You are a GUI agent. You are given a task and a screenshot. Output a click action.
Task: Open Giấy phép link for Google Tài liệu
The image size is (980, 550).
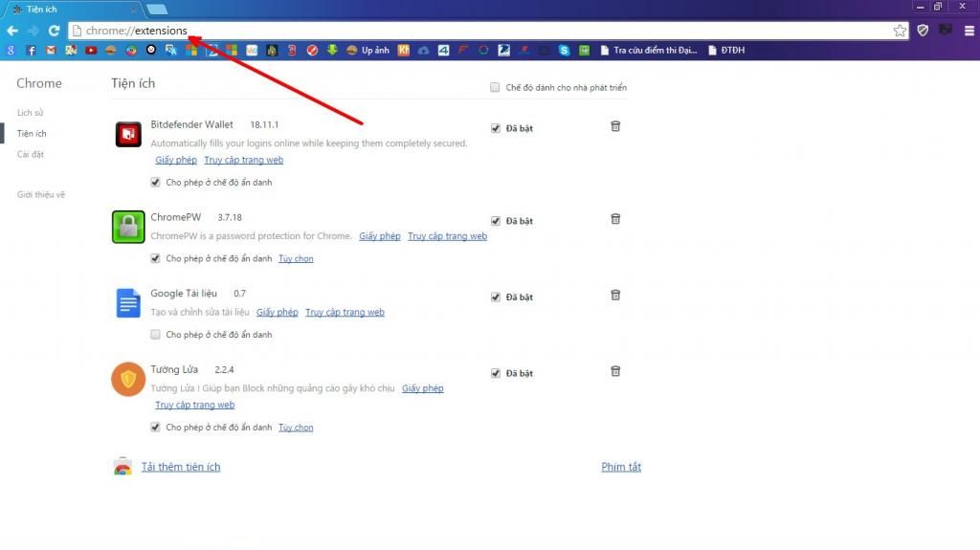point(277,313)
